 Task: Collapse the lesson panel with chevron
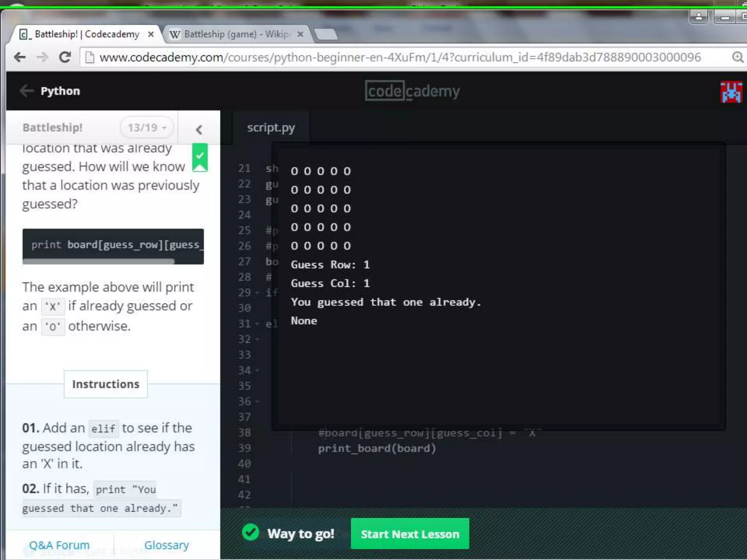point(199,129)
